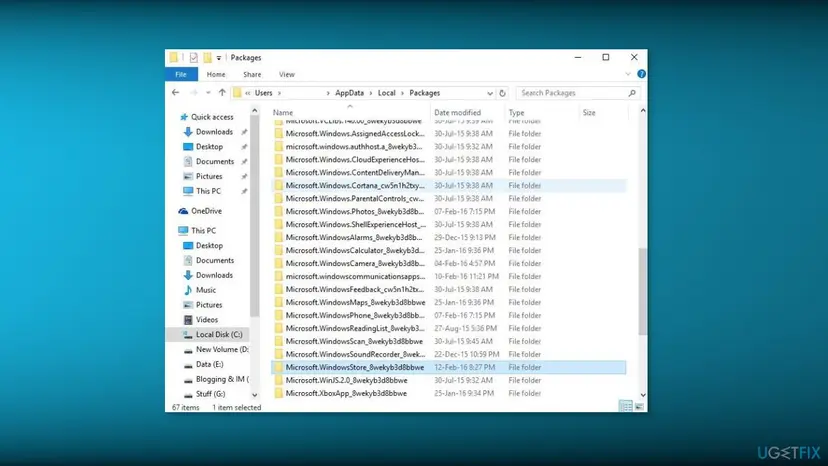Screen dimensions: 828x466
Task: Open Music under This PC
Action: pyautogui.click(x=205, y=290)
